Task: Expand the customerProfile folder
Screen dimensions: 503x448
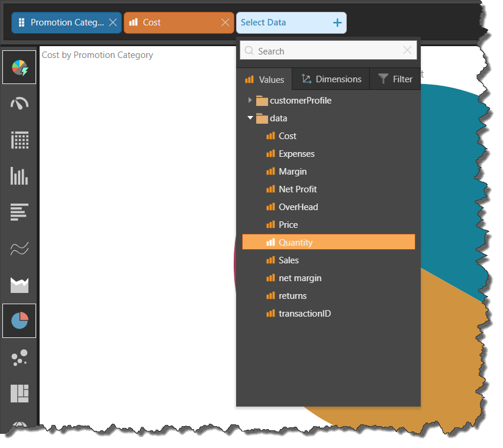Action: tap(250, 101)
